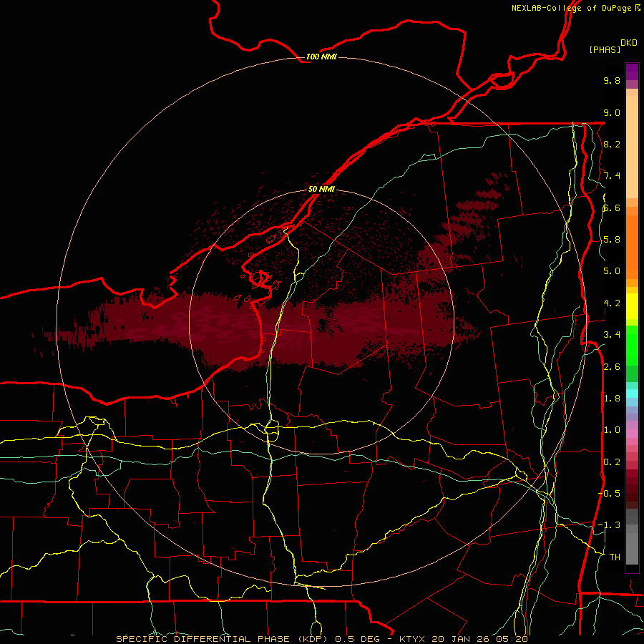Click the 5.8 value on the color scale
This screenshot has width=644, height=644.
pos(612,240)
